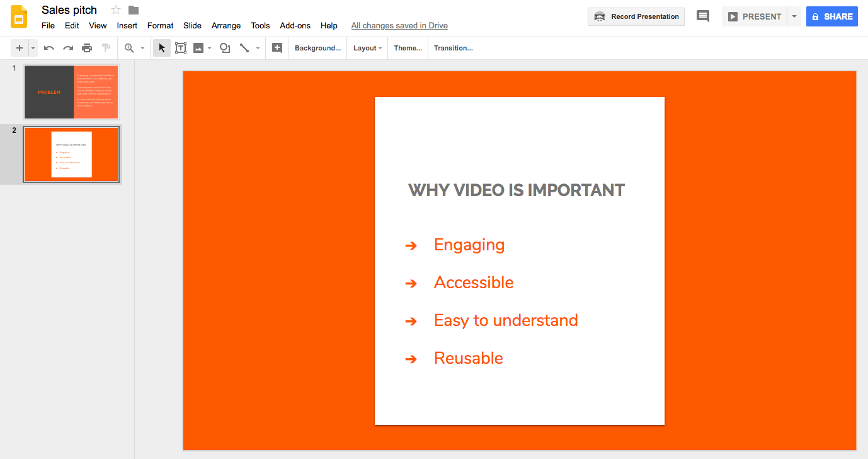868x459 pixels.
Task: Open the Arrange menu
Action: [226, 25]
